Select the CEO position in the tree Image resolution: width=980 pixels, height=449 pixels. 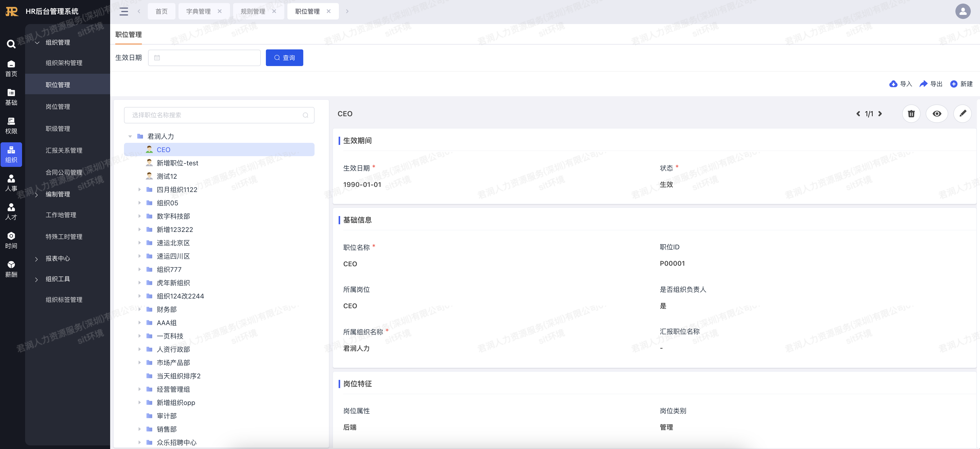click(219, 150)
